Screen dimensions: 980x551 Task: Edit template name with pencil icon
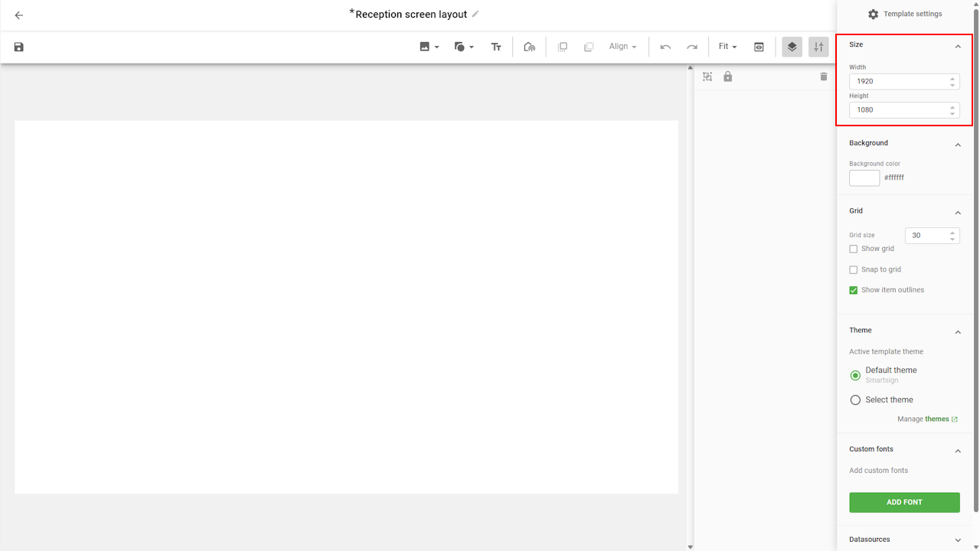pos(475,14)
